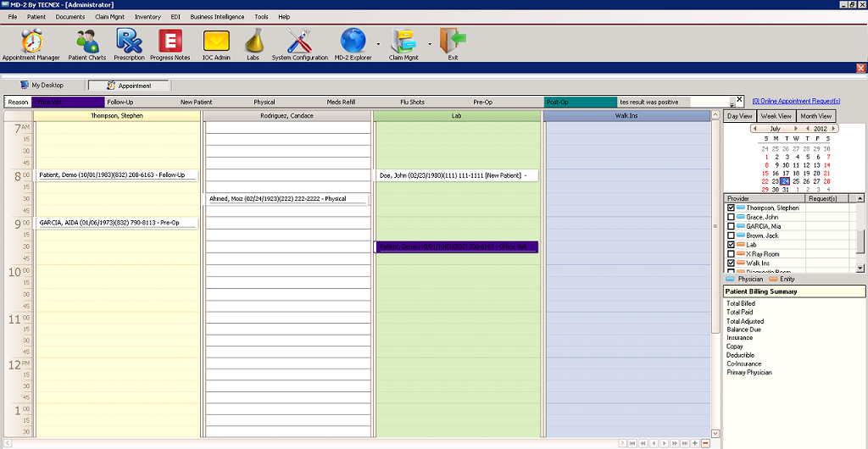The image size is (868, 449).
Task: Click previous month arrow beside July
Action: [754, 128]
